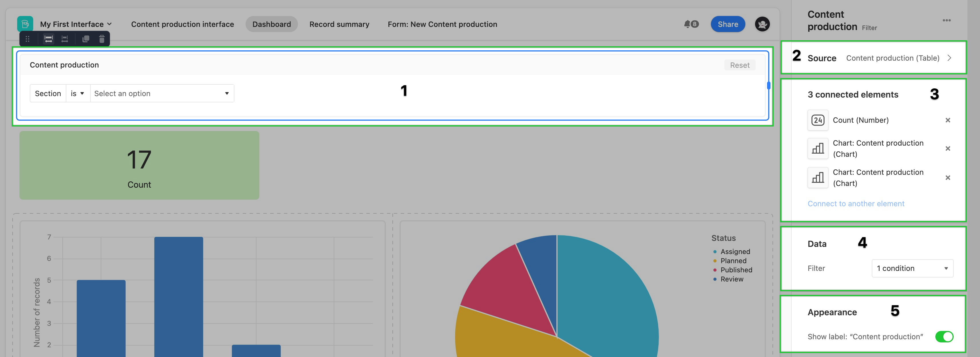Duplicate the selected filter element

pyautogui.click(x=86, y=39)
